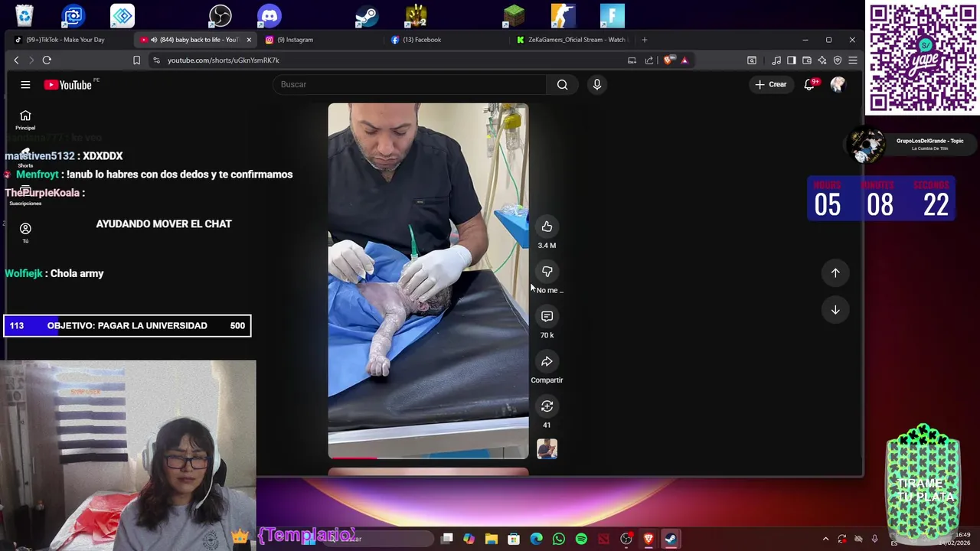Open the YouTube hamburger guide menu

click(x=25, y=85)
